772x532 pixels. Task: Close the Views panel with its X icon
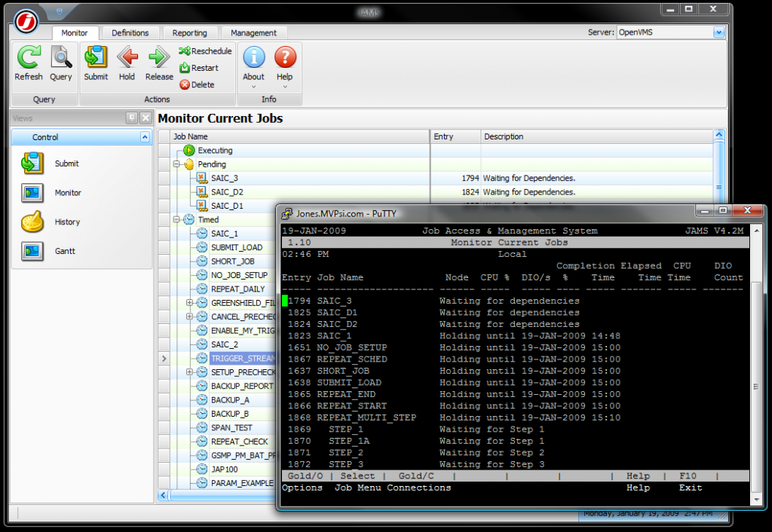point(146,118)
